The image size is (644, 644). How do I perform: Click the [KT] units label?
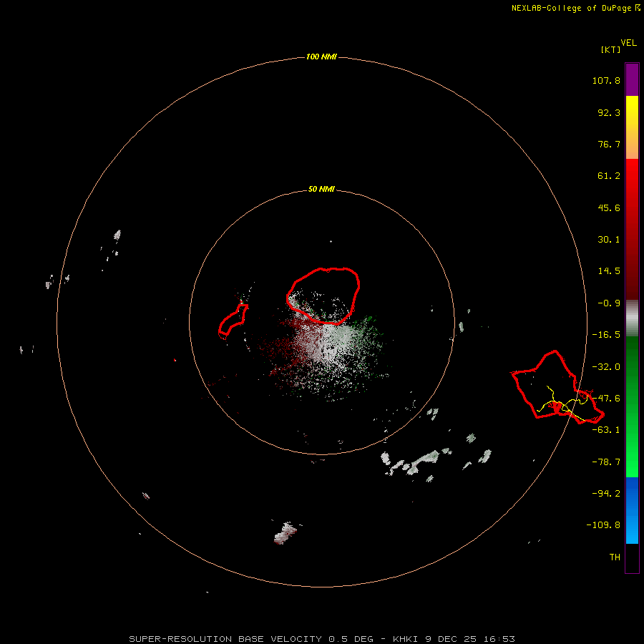pyautogui.click(x=610, y=49)
